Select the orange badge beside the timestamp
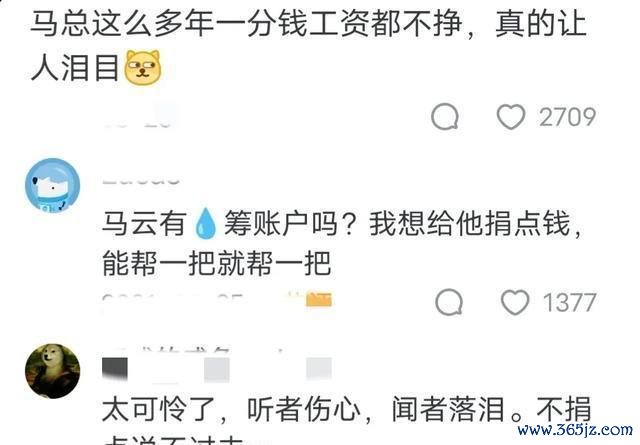Screen dimensions: 640x445 point(319,300)
